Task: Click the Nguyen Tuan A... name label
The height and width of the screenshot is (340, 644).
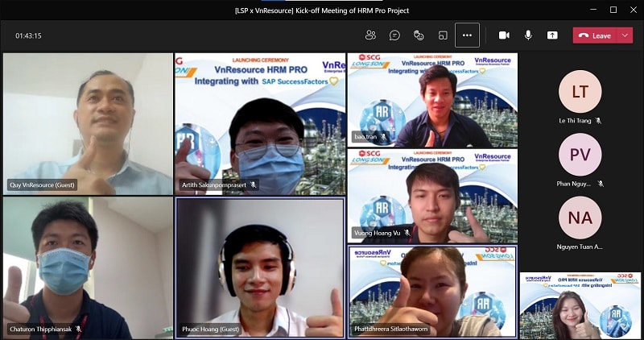Action: tap(580, 247)
